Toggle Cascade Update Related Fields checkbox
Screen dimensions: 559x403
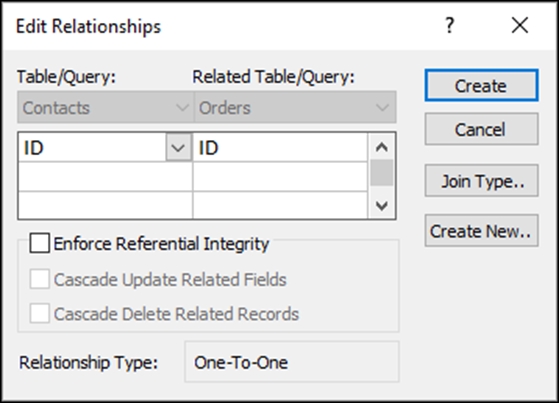40,279
